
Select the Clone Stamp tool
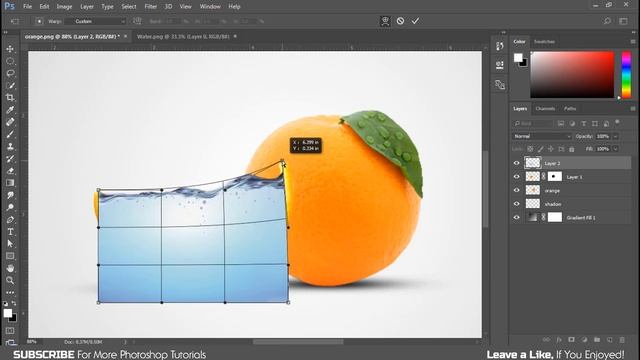tap(10, 147)
